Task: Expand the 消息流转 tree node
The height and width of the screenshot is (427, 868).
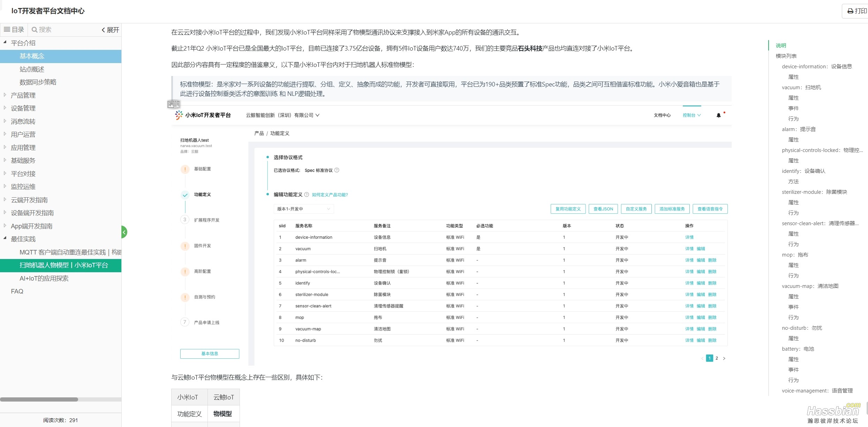Action: [x=5, y=121]
